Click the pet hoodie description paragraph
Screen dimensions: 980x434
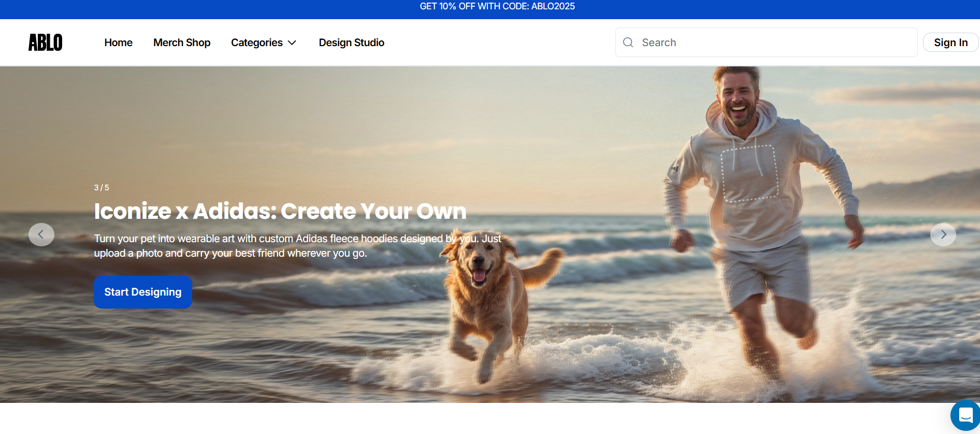pyautogui.click(x=298, y=246)
